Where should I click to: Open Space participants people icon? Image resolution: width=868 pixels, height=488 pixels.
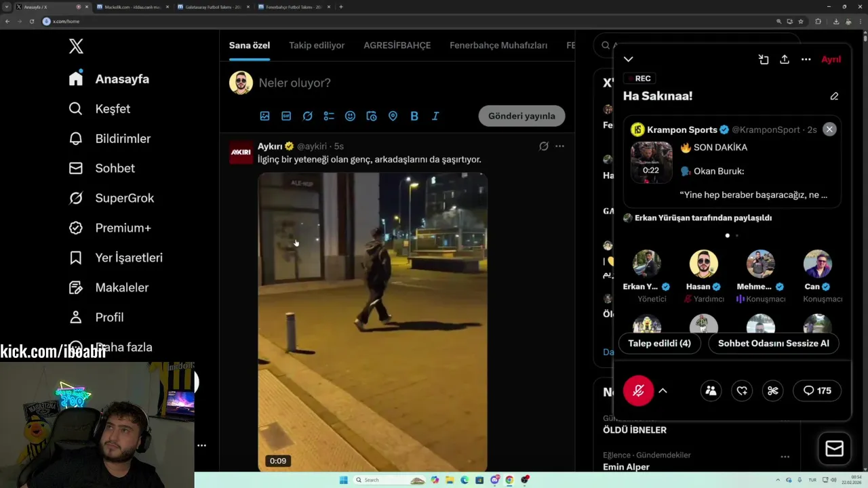(x=711, y=390)
